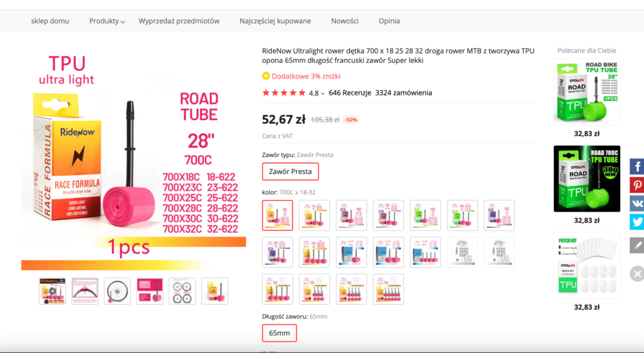Screen dimensions: 644x353
Task: Select the green box two-tube variant
Action: point(462,215)
